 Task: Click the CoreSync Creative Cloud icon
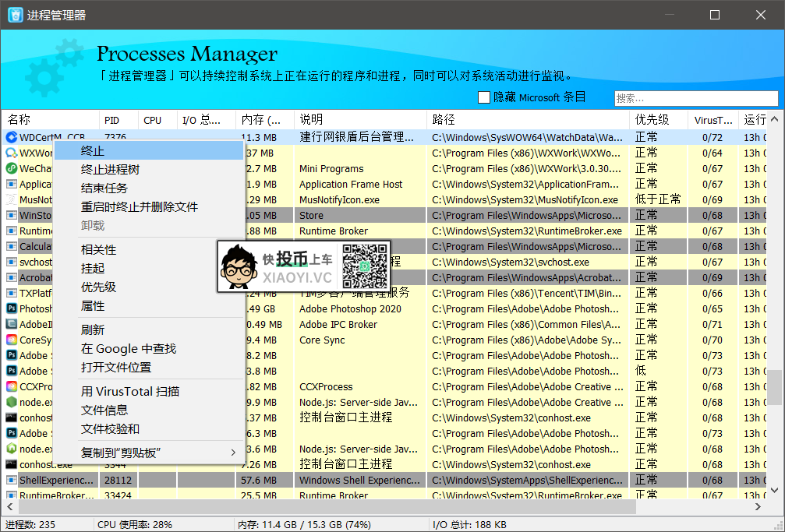pos(11,340)
